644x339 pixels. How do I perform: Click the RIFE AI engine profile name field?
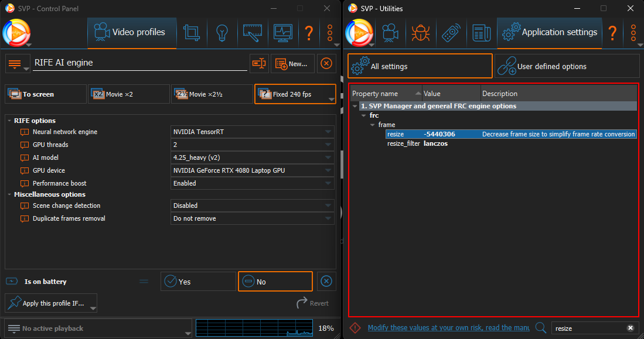(x=139, y=63)
